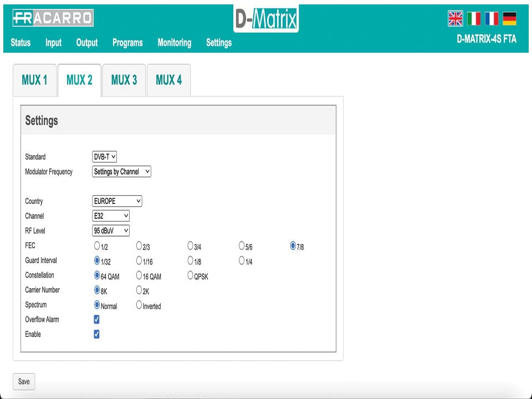Click the Fracarro logo

pos(53,18)
